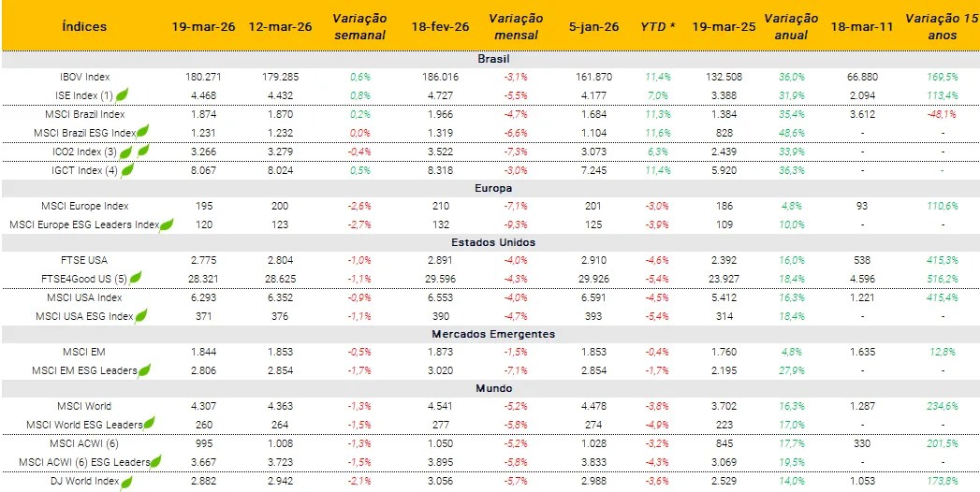
Task: Click the leaf icon next to MSCI EM ESG Leaders
Action: 143,369
